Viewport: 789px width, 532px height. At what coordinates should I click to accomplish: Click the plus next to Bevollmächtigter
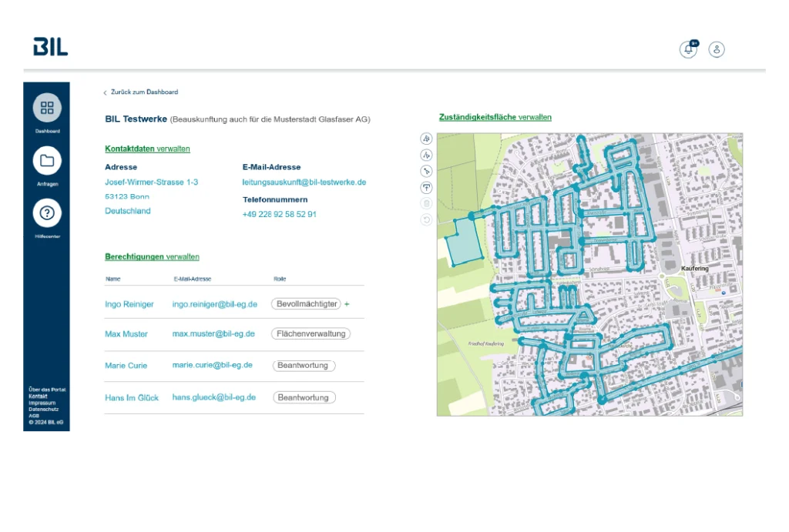347,304
